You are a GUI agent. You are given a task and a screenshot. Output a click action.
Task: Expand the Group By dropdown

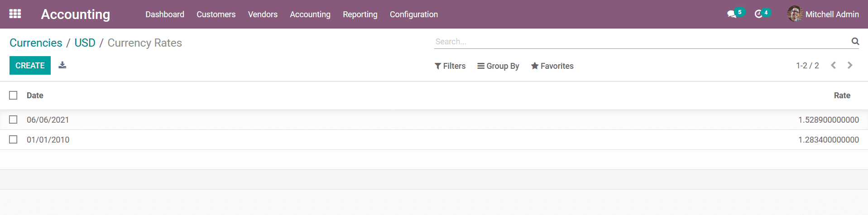[498, 66]
